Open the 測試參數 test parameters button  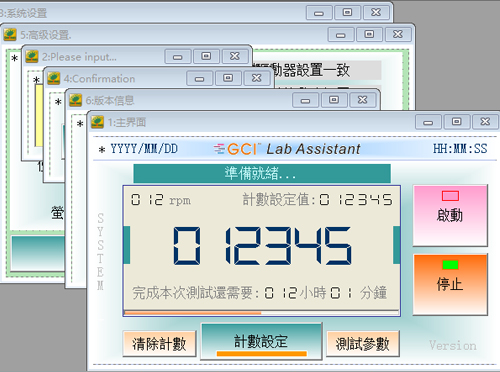click(363, 344)
